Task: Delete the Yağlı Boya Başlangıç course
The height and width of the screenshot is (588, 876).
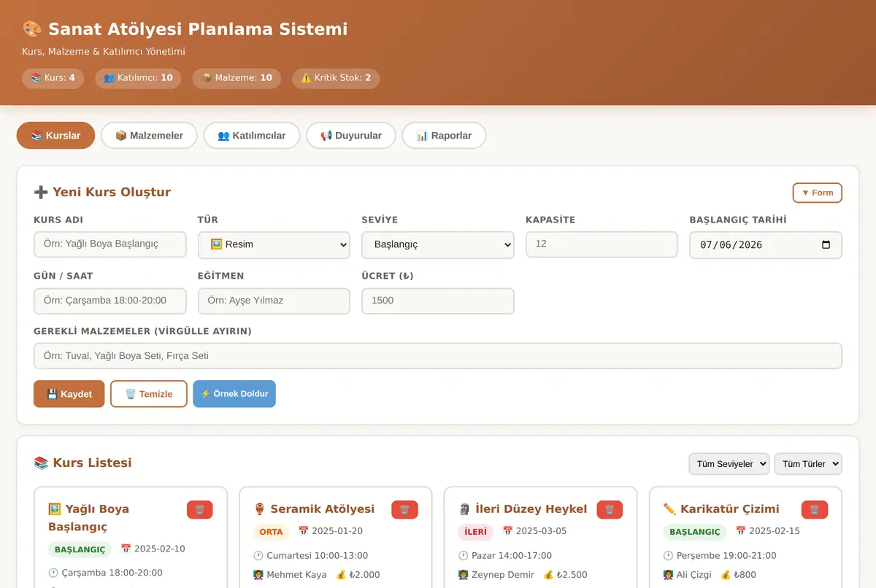Action: pyautogui.click(x=199, y=509)
